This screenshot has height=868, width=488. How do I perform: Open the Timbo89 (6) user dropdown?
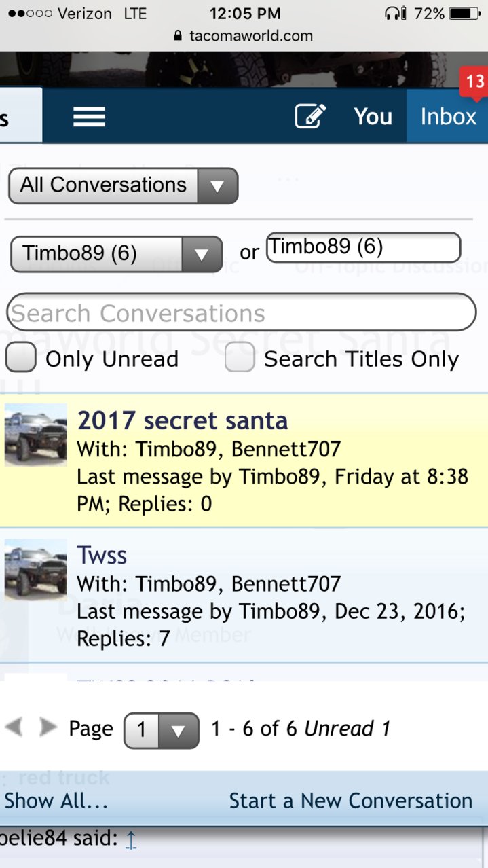pos(117,254)
